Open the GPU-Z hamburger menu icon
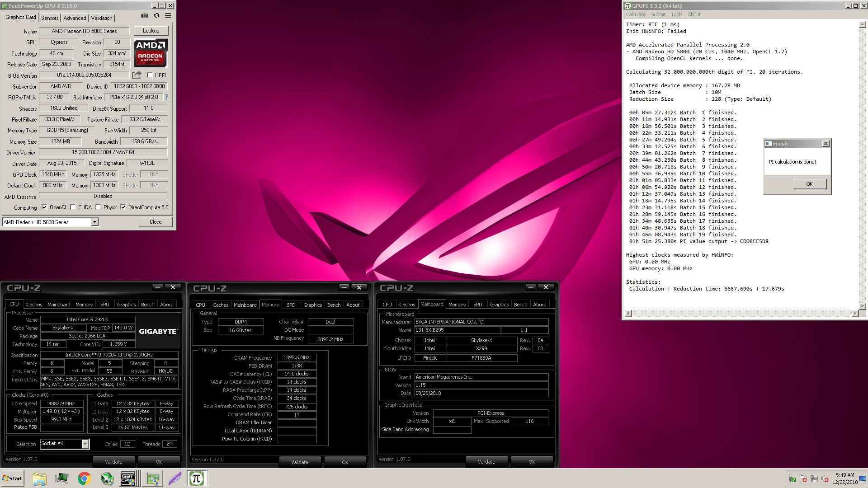 click(168, 15)
